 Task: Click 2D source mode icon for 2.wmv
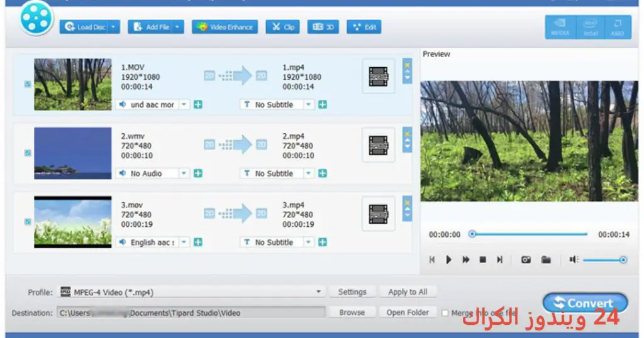(209, 144)
